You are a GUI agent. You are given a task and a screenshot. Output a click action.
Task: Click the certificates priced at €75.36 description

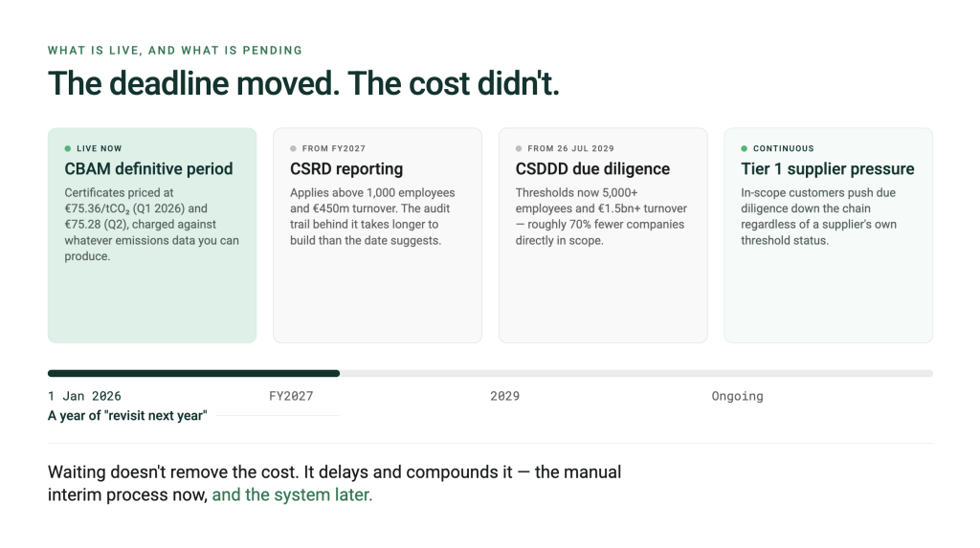tap(152, 225)
